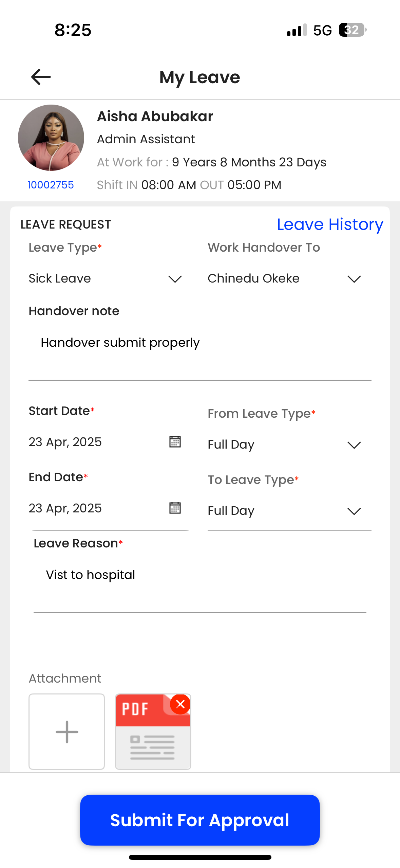Remove the attached PDF file
The height and width of the screenshot is (868, 400).
click(x=180, y=704)
